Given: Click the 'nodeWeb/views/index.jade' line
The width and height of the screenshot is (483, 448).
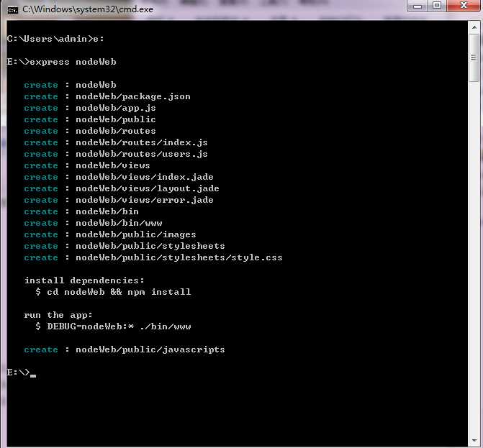Looking at the screenshot, I should (119, 177).
